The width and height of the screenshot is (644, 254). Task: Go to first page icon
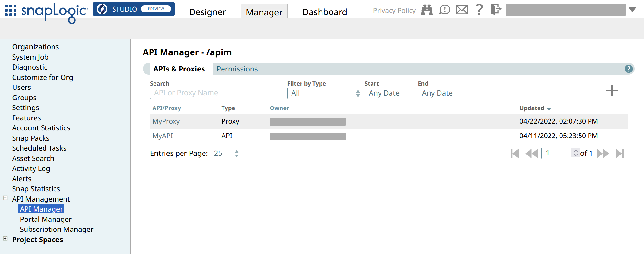(515, 154)
